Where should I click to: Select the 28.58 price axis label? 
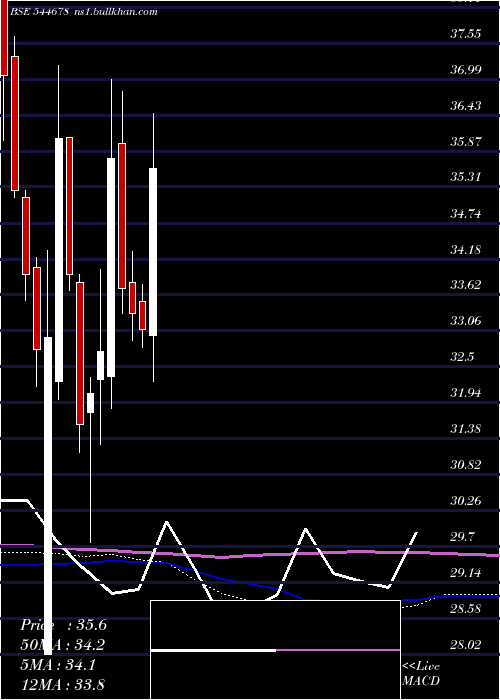click(466, 608)
